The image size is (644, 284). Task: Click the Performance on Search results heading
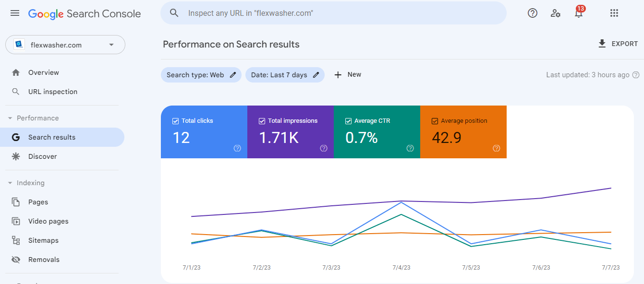pos(231,44)
